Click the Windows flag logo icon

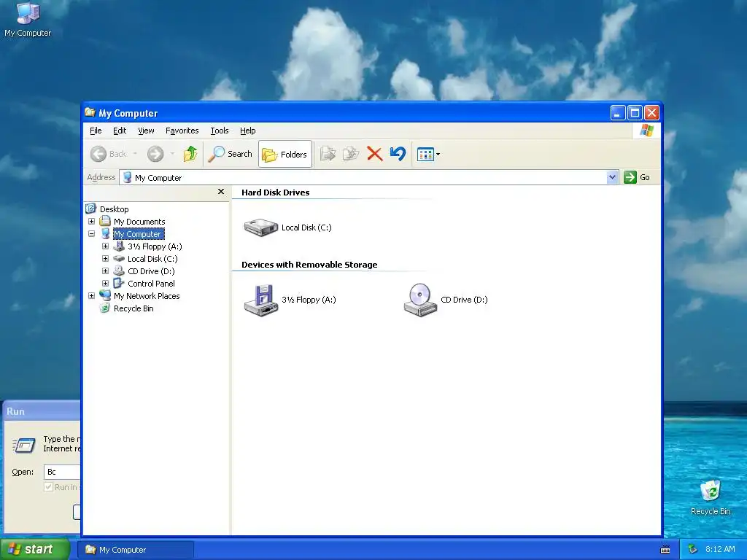pyautogui.click(x=647, y=130)
